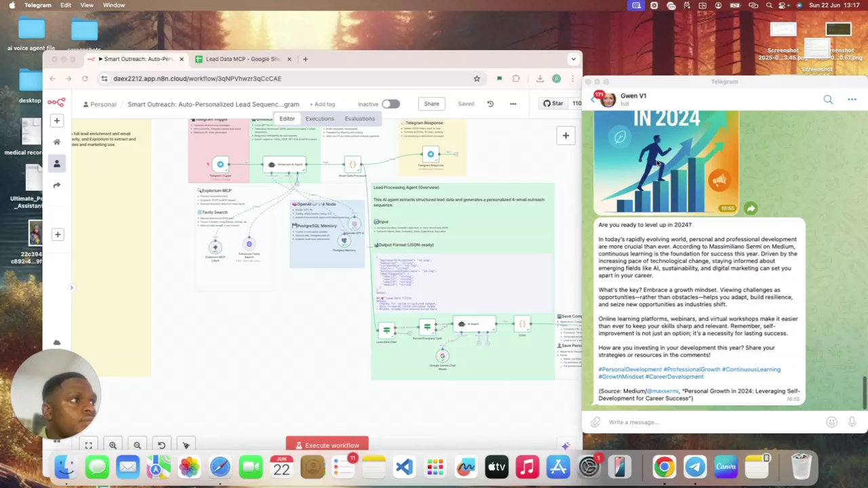Open Canva from the Dock
868x488 pixels.
726,467
